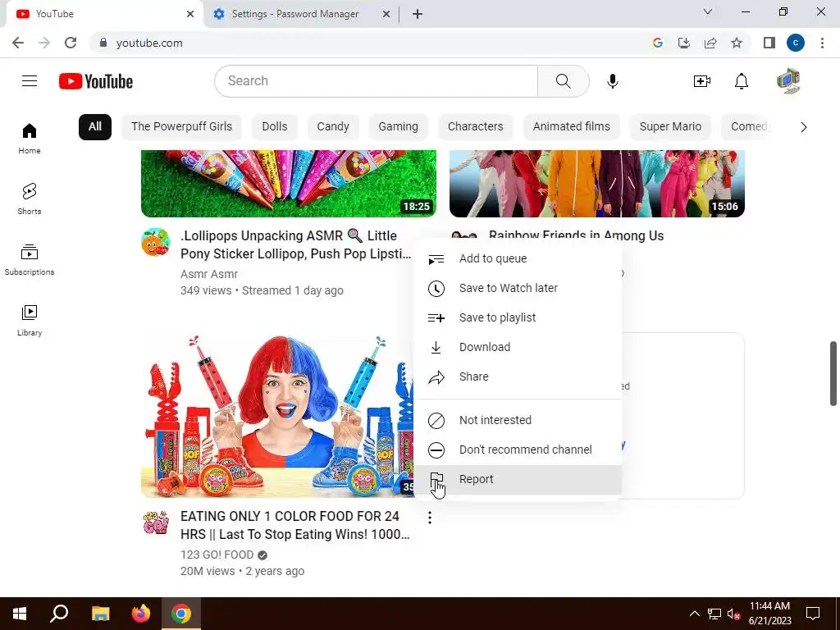Open the Rainbow Friends video thumbnail
840x630 pixels.
pos(597,184)
